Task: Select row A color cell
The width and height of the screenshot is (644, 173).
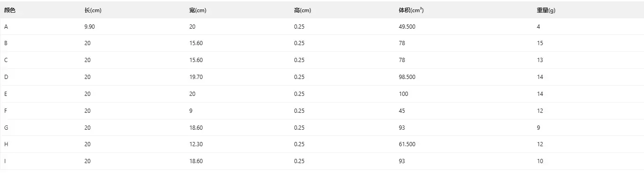Action: (6, 27)
